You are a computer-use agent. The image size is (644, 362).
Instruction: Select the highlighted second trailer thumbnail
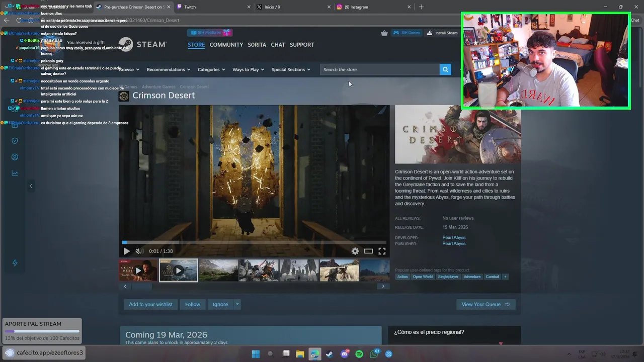[178, 270]
